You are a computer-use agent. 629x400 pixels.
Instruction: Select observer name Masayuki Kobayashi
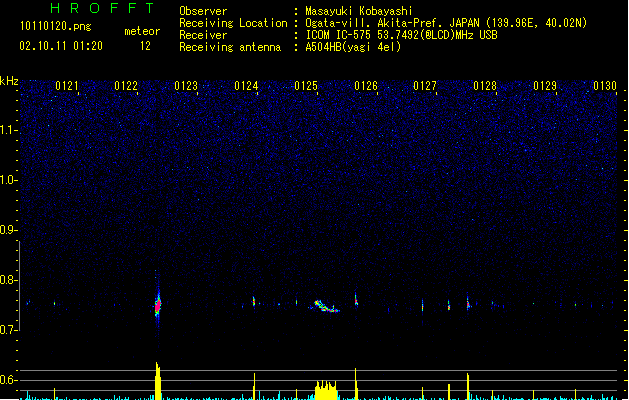pyautogui.click(x=359, y=11)
